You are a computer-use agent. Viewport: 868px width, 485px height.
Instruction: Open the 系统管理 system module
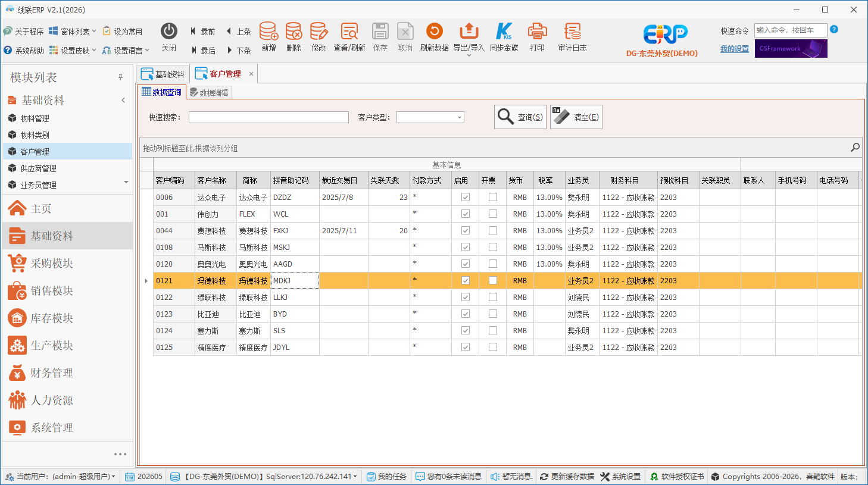[67, 427]
